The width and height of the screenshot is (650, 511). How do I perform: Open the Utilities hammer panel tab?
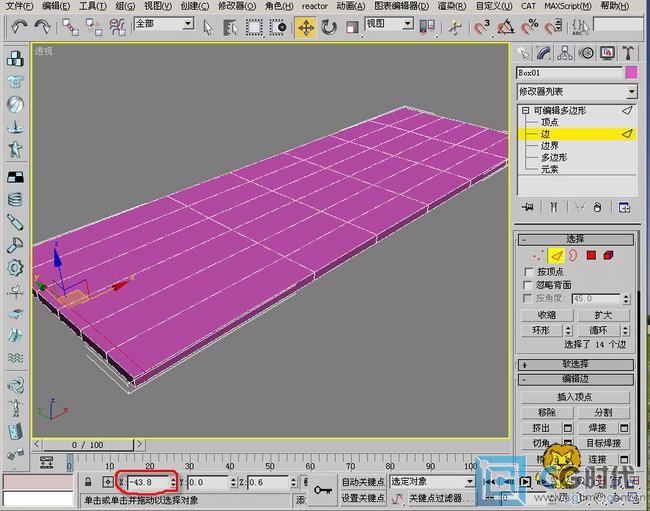tap(628, 53)
